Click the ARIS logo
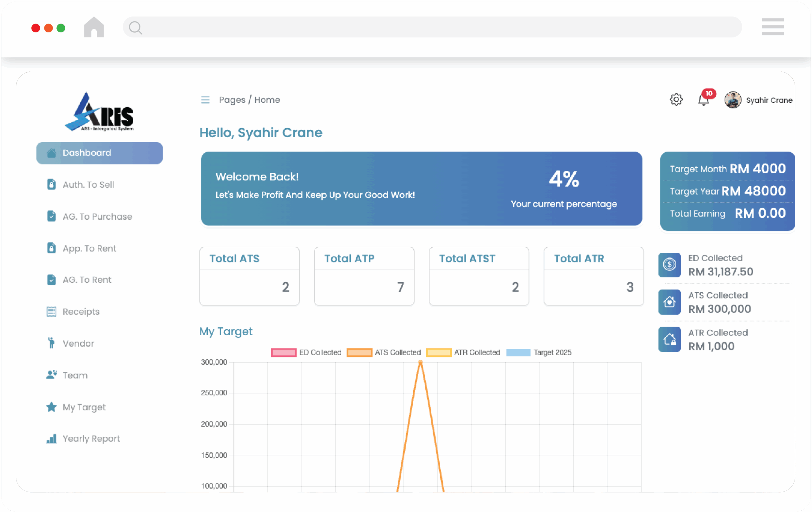The height and width of the screenshot is (512, 812). (100, 111)
